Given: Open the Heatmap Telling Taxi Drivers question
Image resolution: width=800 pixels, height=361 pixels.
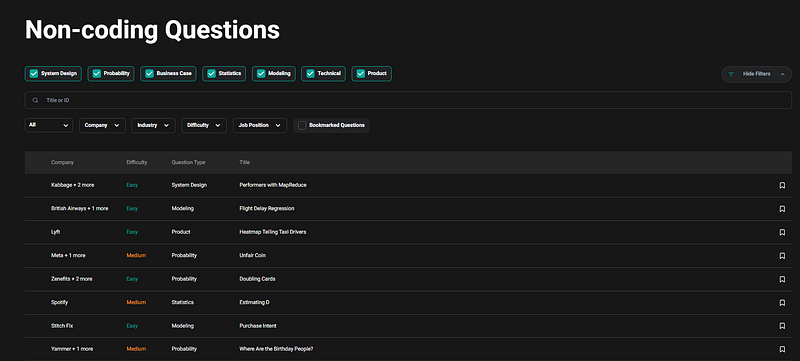Looking at the screenshot, I should [x=272, y=232].
